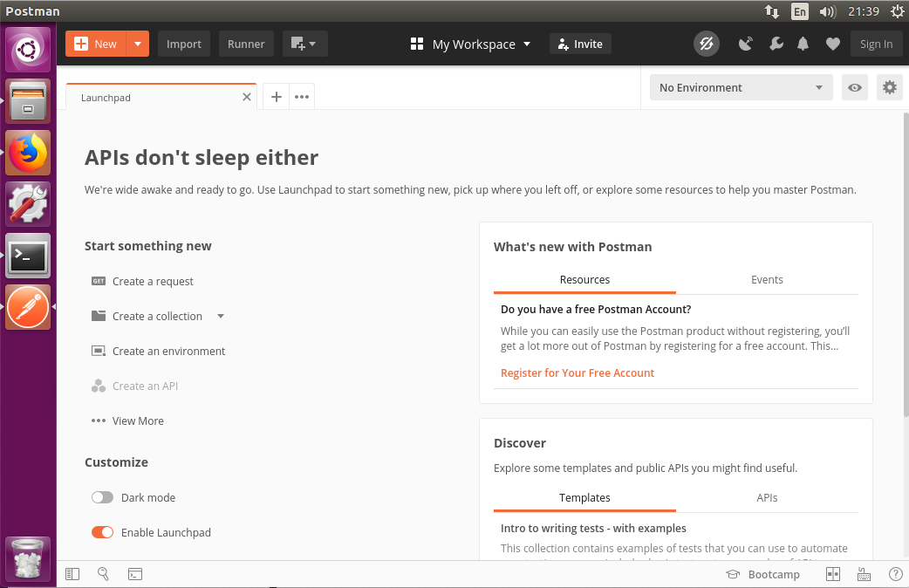Open the system power menu icon
This screenshot has width=909, height=588.
(898, 11)
